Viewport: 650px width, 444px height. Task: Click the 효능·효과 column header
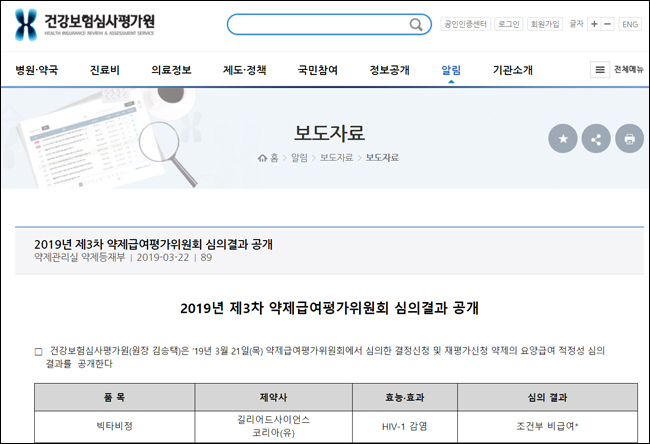[x=405, y=397]
